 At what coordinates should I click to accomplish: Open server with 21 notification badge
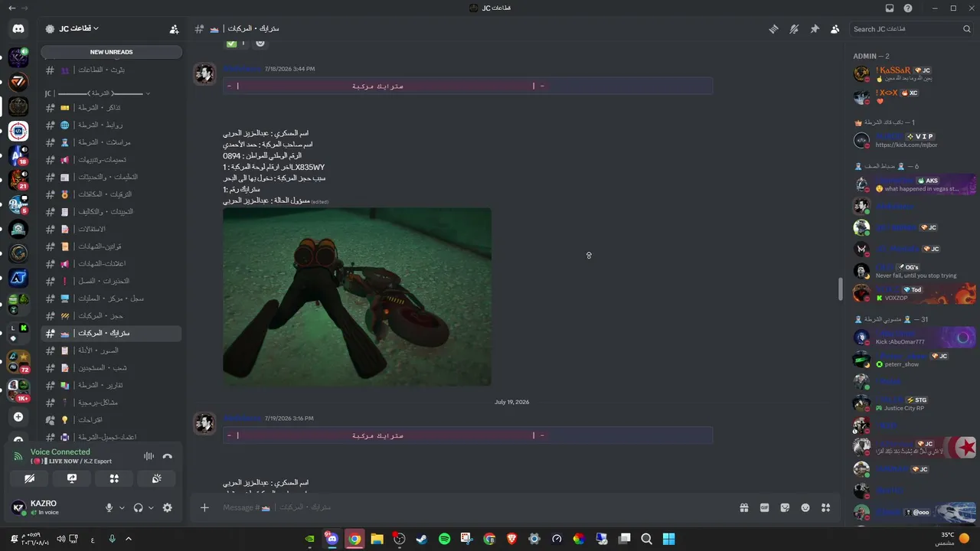18,180
